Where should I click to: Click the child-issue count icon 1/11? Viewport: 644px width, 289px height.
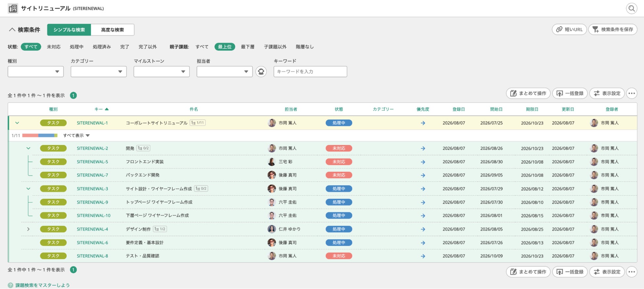tap(198, 123)
